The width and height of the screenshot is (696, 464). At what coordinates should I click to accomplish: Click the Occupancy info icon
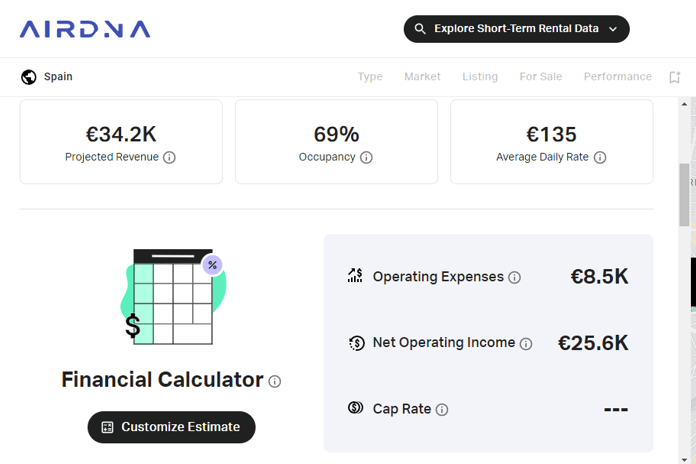pyautogui.click(x=366, y=158)
